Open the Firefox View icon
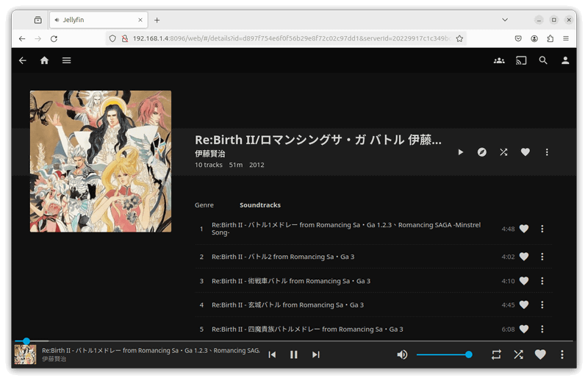 point(38,20)
